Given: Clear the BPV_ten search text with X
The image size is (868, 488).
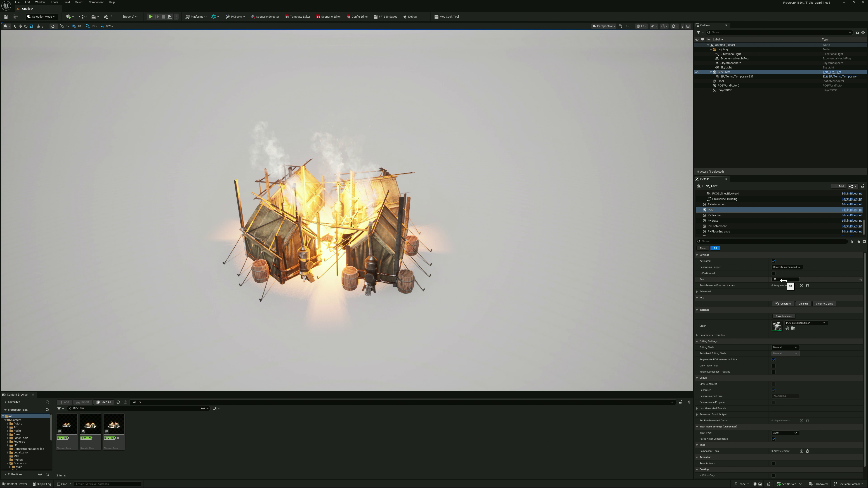Looking at the screenshot, I should point(70,408).
